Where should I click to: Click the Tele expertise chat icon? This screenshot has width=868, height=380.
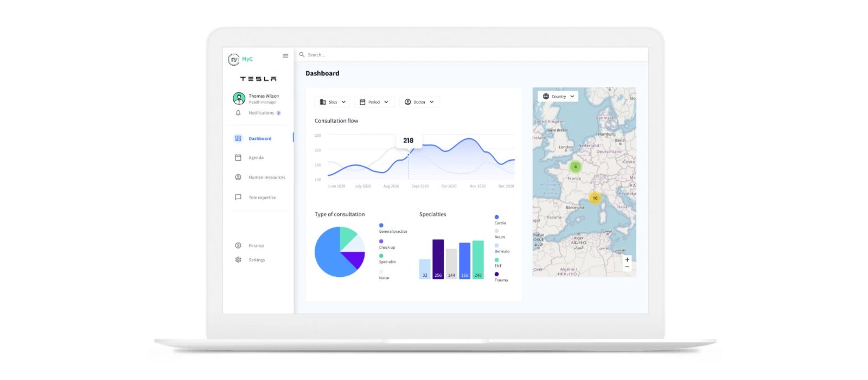[x=238, y=198]
